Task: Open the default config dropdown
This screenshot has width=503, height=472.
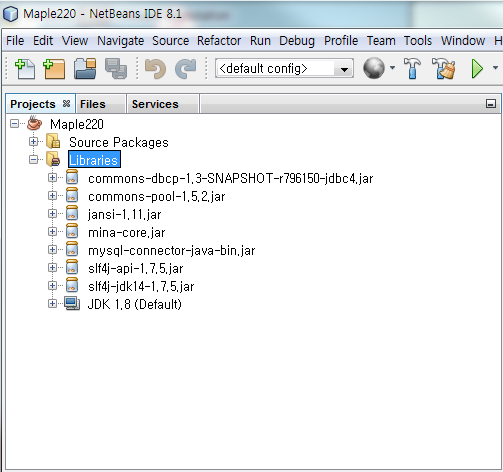Action: point(284,69)
